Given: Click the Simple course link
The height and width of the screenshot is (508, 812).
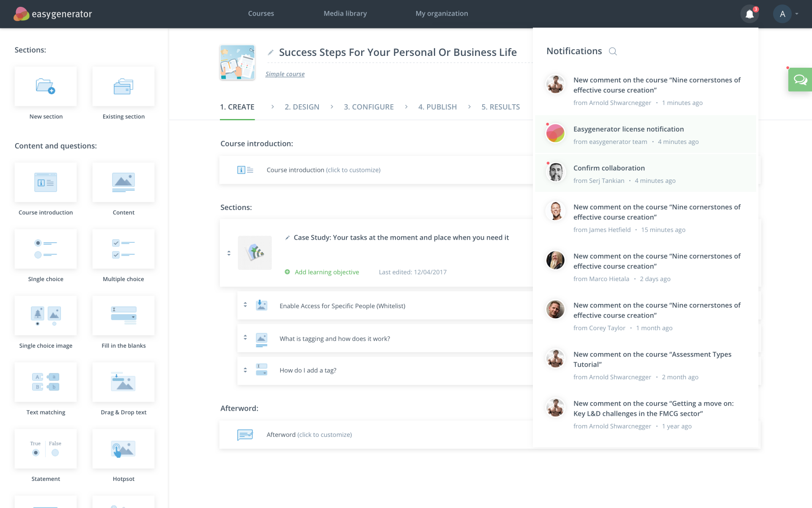Looking at the screenshot, I should pos(285,73).
